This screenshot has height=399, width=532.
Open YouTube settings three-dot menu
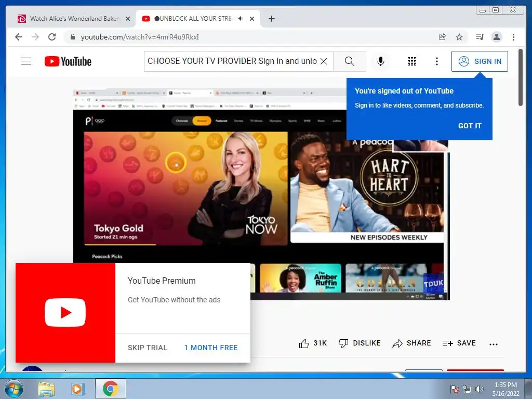[x=436, y=61]
